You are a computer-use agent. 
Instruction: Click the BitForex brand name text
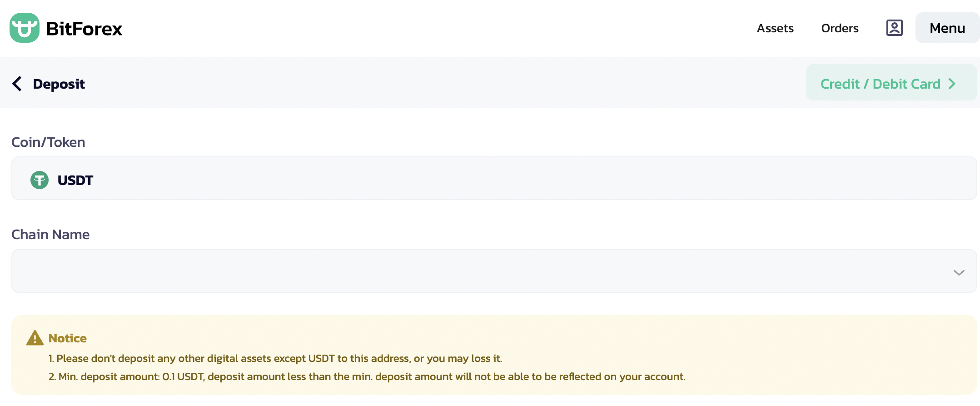click(x=84, y=29)
